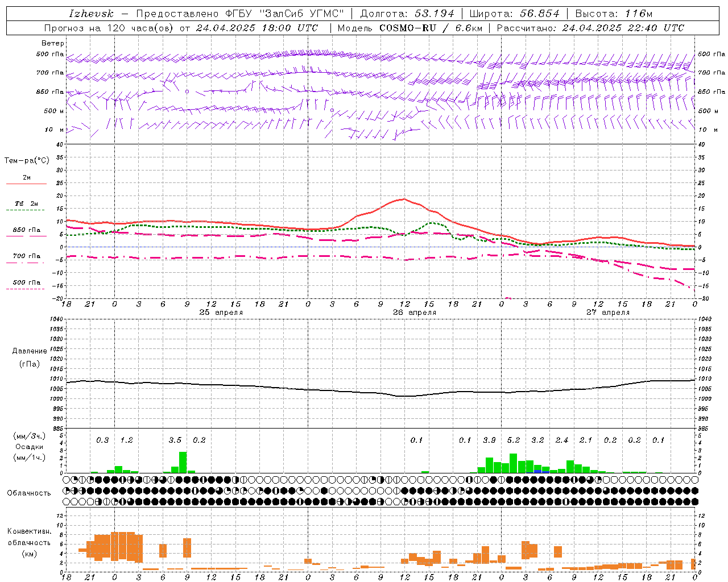
Task: Click the "Облачность" cloud cover label
Action: tap(29, 493)
